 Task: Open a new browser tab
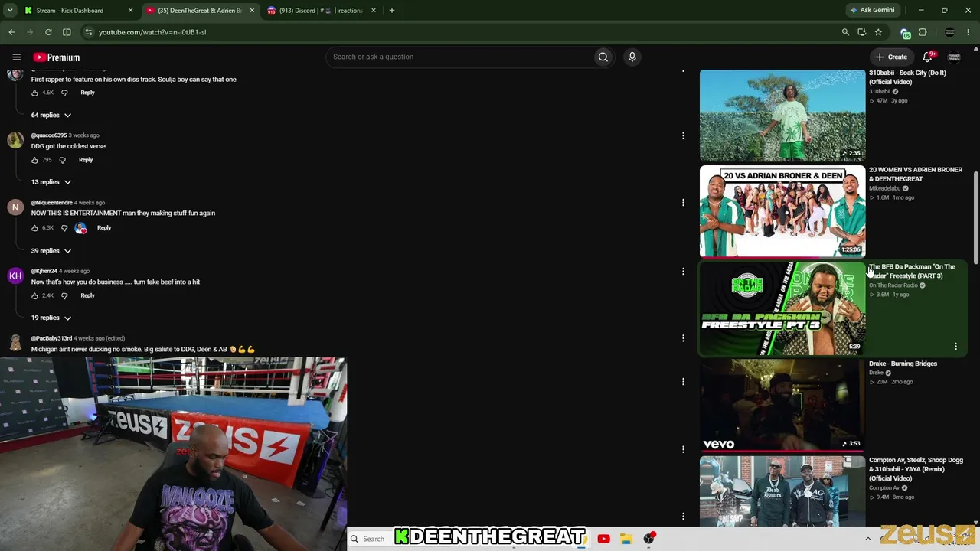coord(392,11)
